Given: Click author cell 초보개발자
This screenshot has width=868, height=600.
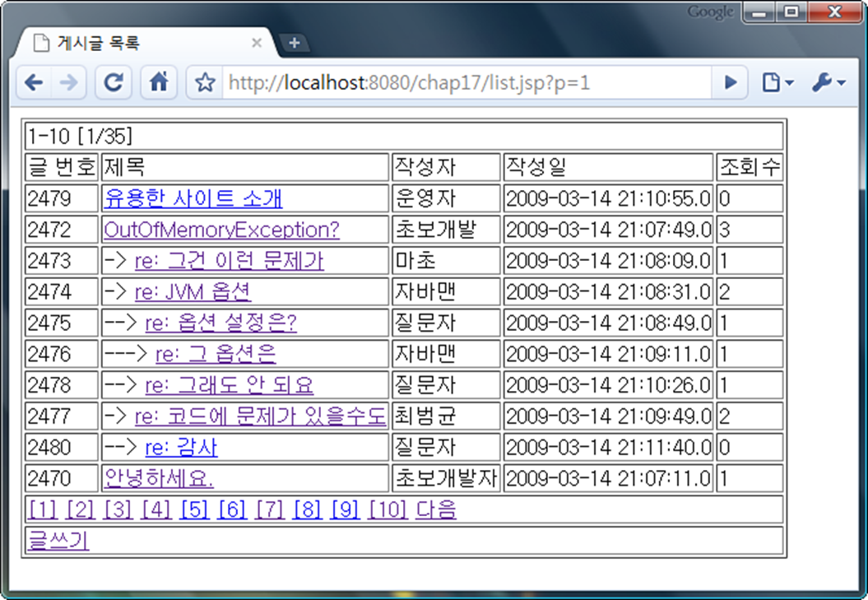Looking at the screenshot, I should pos(446,477).
